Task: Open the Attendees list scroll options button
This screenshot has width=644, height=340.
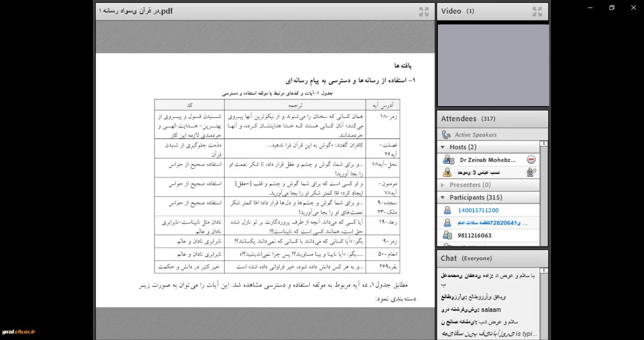Action: 544,143
